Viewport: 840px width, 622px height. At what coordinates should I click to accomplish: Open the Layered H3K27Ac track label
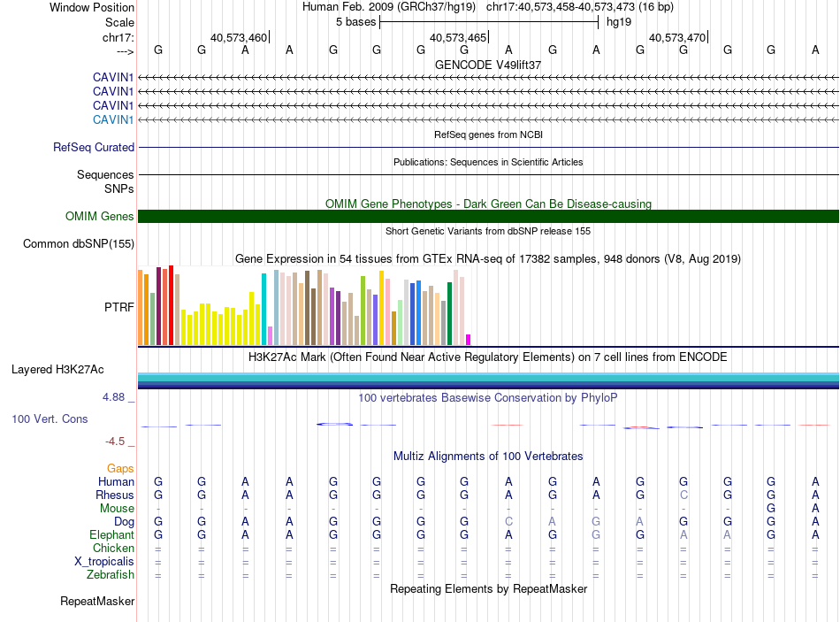57,370
